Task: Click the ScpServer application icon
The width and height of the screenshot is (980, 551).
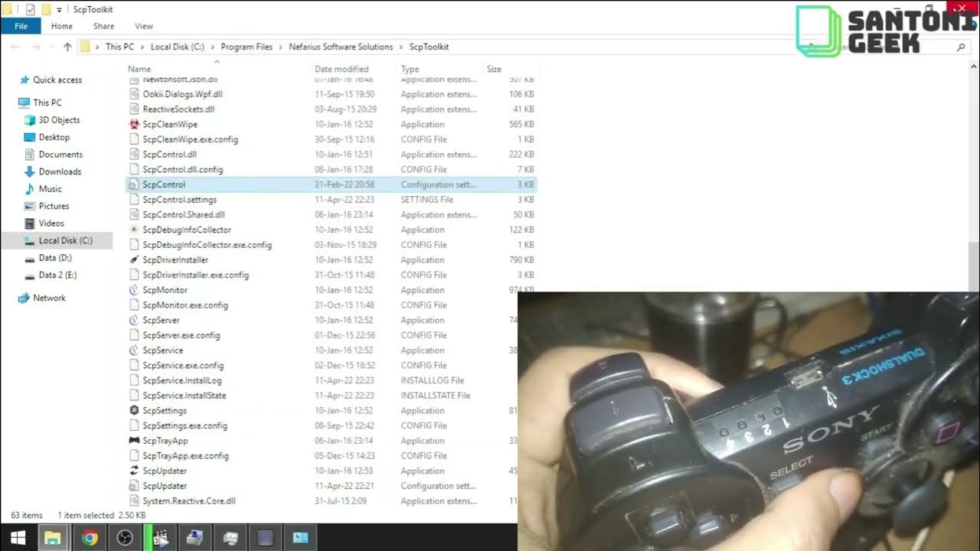Action: 134,320
